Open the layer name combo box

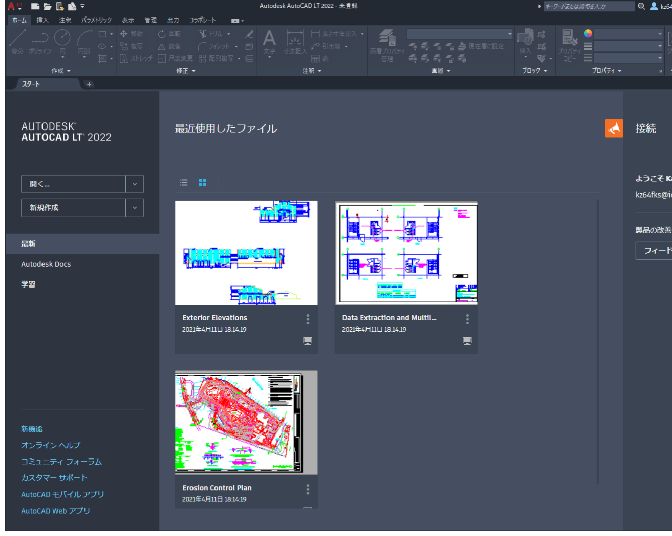click(x=459, y=34)
